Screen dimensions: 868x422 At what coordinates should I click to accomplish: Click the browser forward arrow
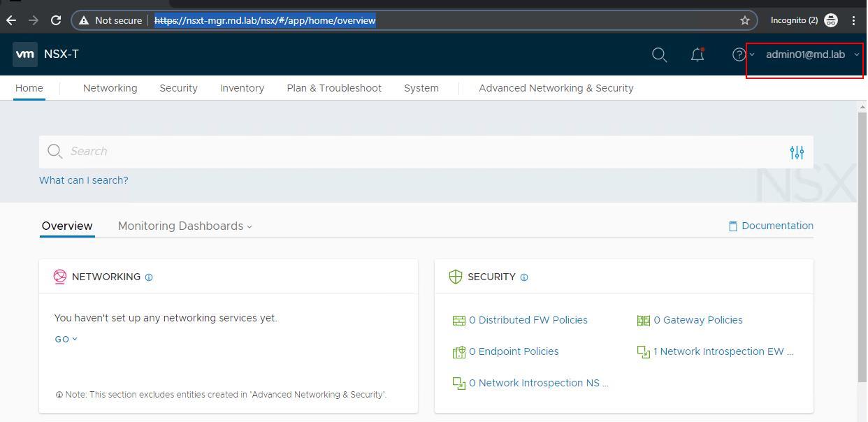click(33, 20)
